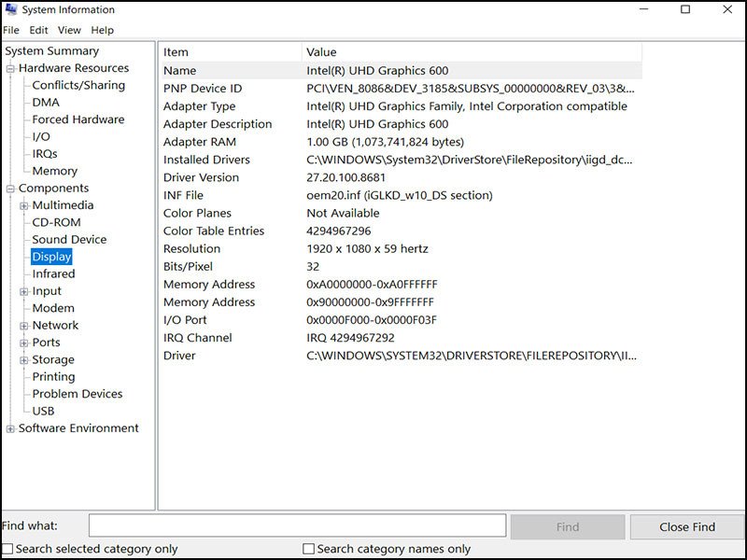Expand the Software Environment node

tap(10, 428)
